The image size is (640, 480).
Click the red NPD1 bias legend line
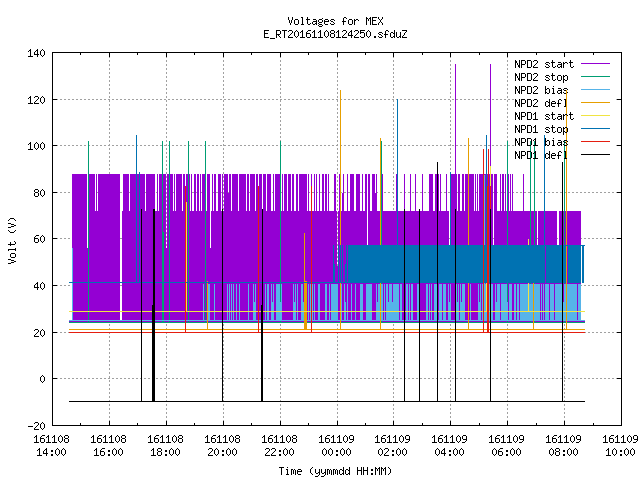click(x=595, y=142)
